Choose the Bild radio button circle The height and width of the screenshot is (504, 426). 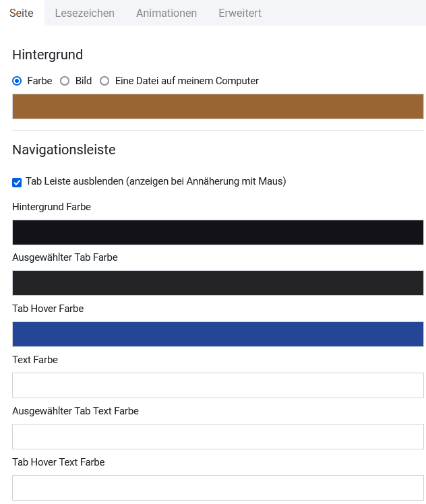(x=65, y=81)
